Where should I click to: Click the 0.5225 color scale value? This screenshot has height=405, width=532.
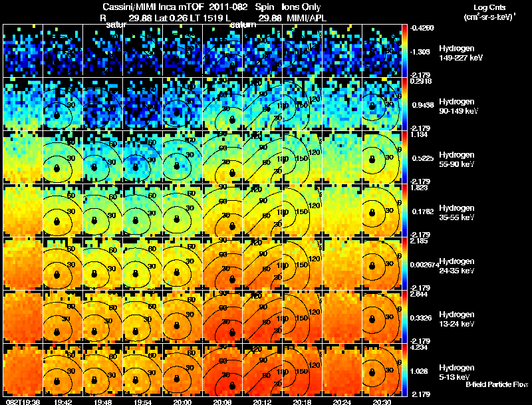tap(423, 158)
